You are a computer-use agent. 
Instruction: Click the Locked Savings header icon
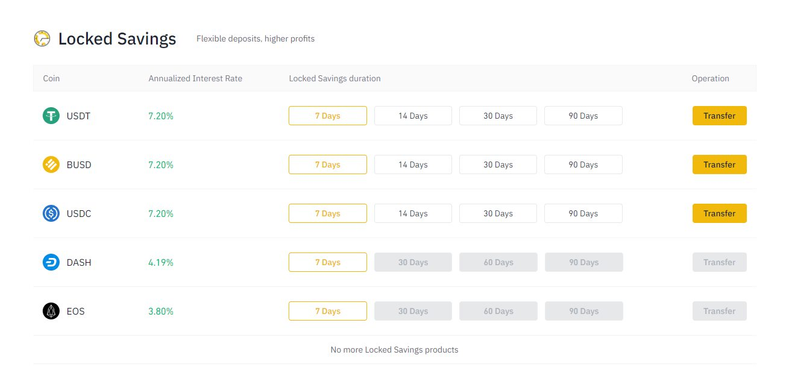coord(42,38)
